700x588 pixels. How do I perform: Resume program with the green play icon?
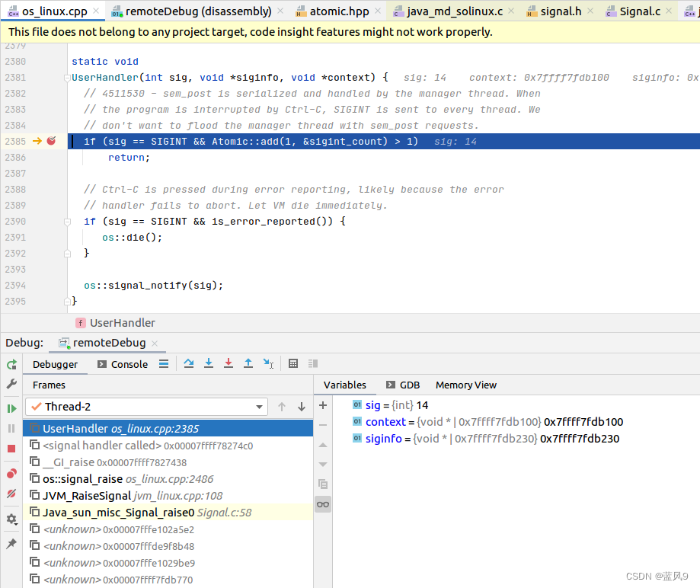(x=11, y=408)
